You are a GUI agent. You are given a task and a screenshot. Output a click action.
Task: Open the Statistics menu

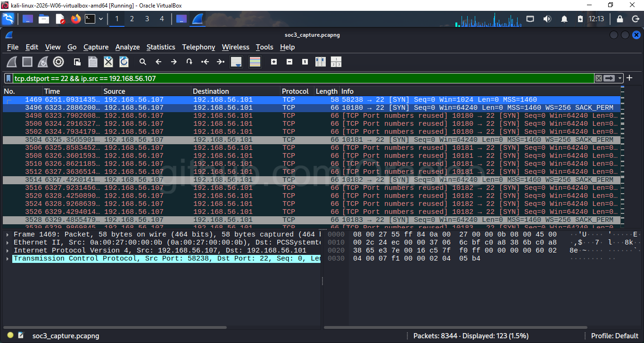[x=161, y=47]
